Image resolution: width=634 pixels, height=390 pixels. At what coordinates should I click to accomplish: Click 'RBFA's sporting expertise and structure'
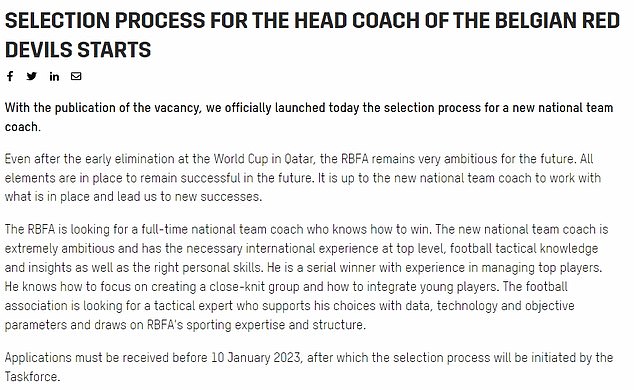[x=255, y=325]
